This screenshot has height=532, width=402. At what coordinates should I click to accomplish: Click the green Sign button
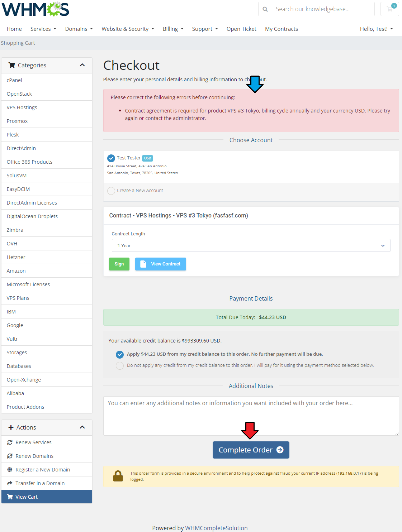point(119,264)
